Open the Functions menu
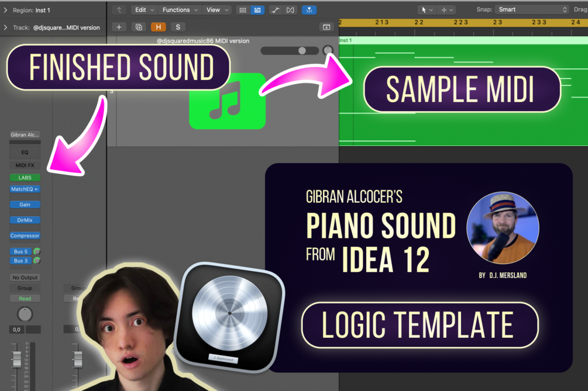Image resolution: width=588 pixels, height=391 pixels. coord(180,10)
